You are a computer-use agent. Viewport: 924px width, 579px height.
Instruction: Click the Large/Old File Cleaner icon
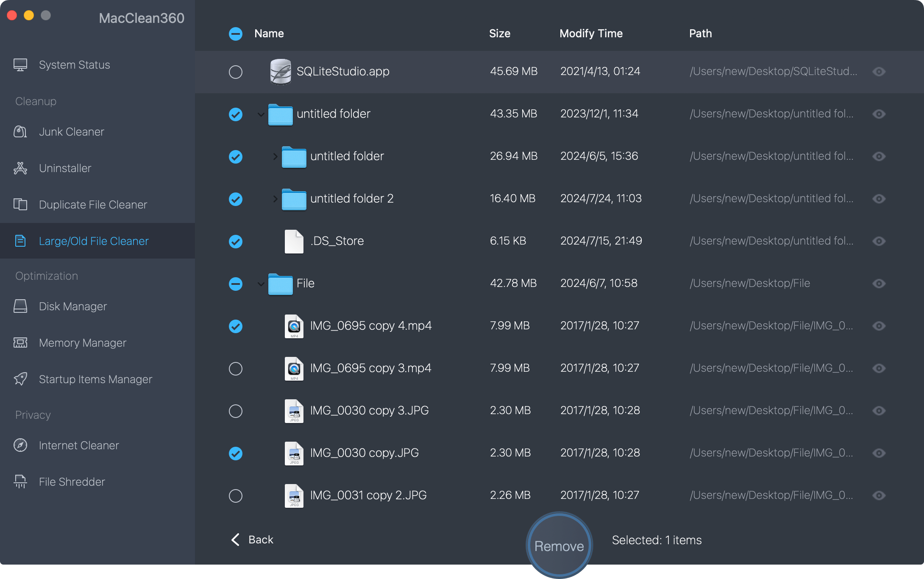19,241
